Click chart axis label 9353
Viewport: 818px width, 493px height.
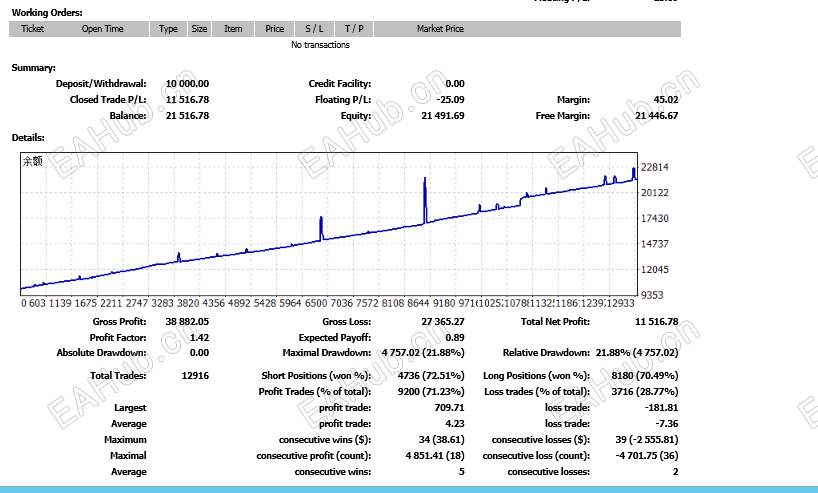click(x=652, y=295)
